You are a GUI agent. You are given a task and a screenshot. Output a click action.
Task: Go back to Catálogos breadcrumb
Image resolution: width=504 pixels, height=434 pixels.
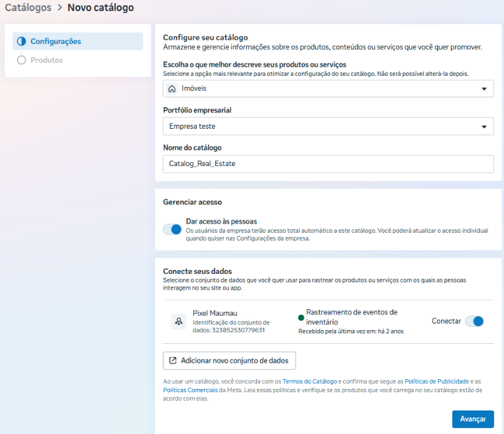(28, 7)
